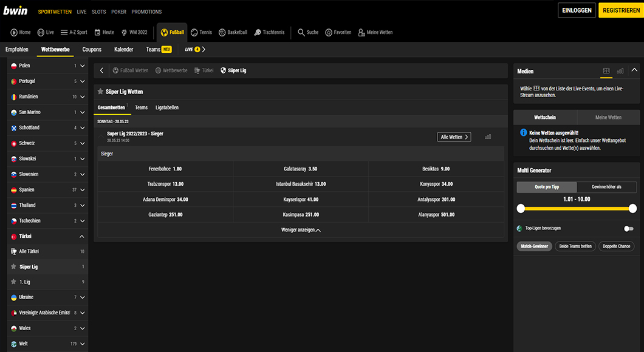This screenshot has height=352, width=644.
Task: Click left handle of odds range slider
Action: point(521,208)
